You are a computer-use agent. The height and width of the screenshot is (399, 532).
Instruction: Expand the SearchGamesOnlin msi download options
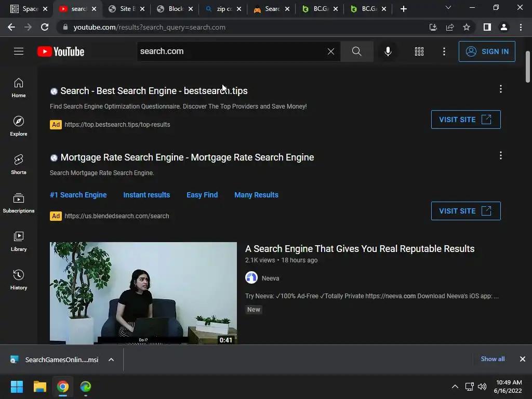pyautogui.click(x=111, y=360)
